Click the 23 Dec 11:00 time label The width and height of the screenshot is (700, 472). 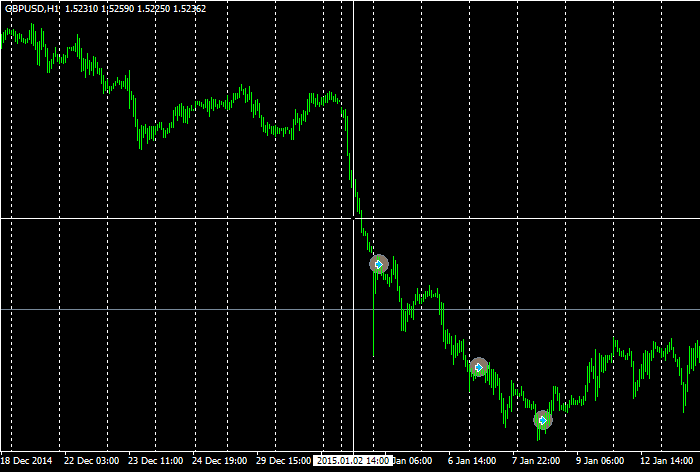point(155,460)
